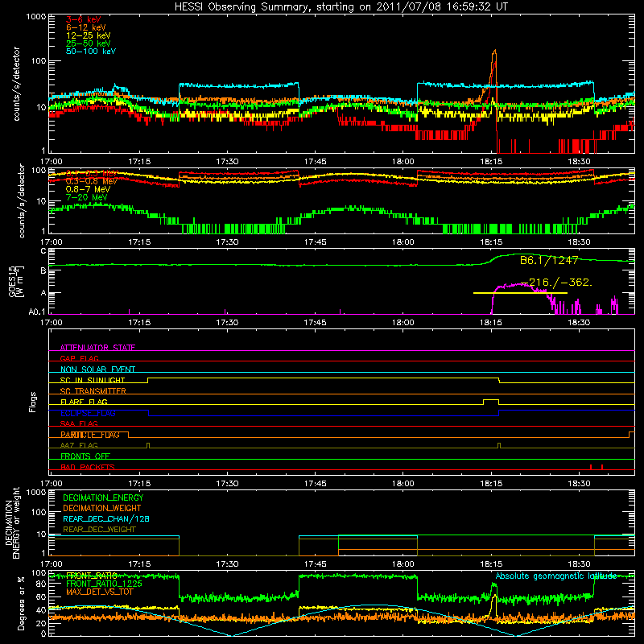Click the HESSI Observing Summary title text
Screen dimensions: 644x644
click(x=341, y=7)
